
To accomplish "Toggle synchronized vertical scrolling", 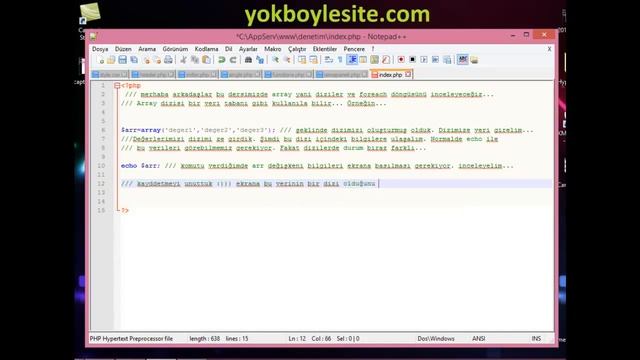I will tap(302, 60).
